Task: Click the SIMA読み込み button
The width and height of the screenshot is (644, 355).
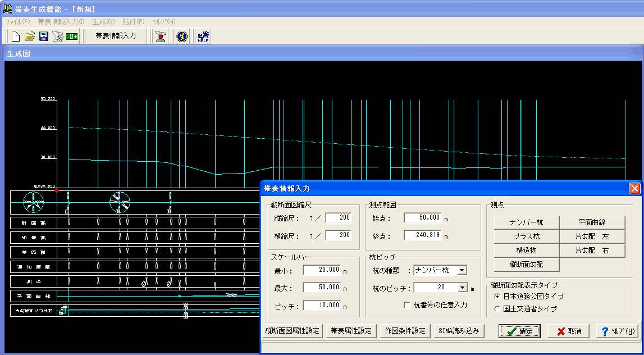Action: tap(459, 331)
